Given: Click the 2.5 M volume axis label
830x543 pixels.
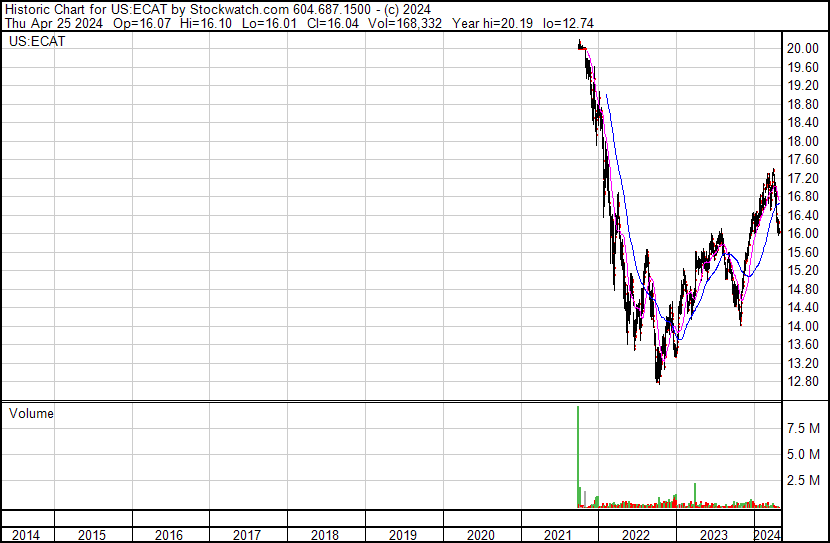Looking at the screenshot, I should [x=804, y=481].
